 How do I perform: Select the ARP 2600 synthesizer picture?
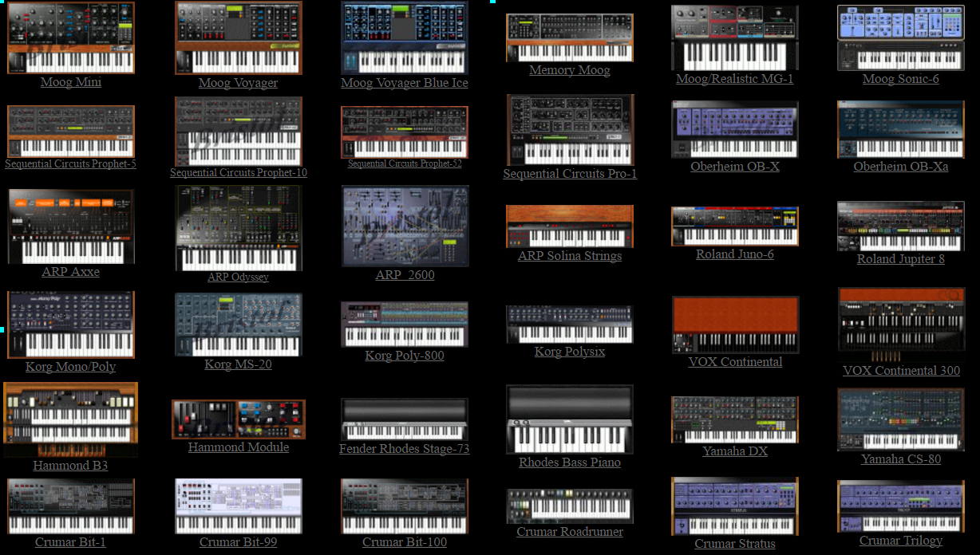tap(405, 226)
